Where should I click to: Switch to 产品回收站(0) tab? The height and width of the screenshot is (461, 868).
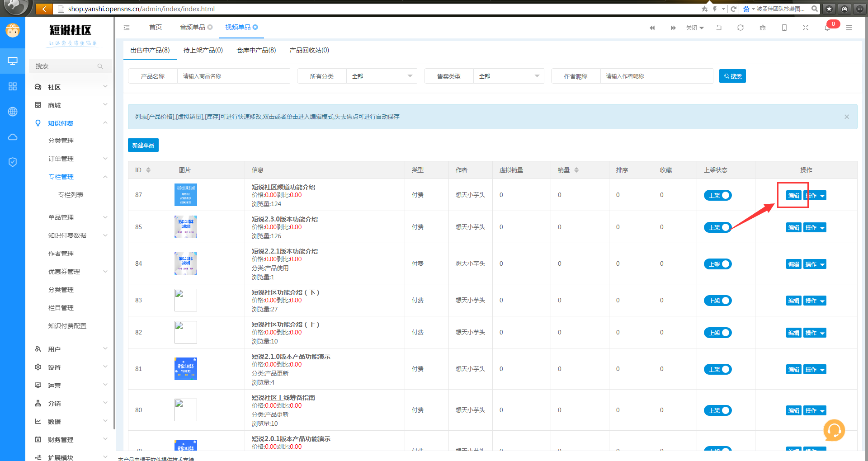pyautogui.click(x=309, y=50)
